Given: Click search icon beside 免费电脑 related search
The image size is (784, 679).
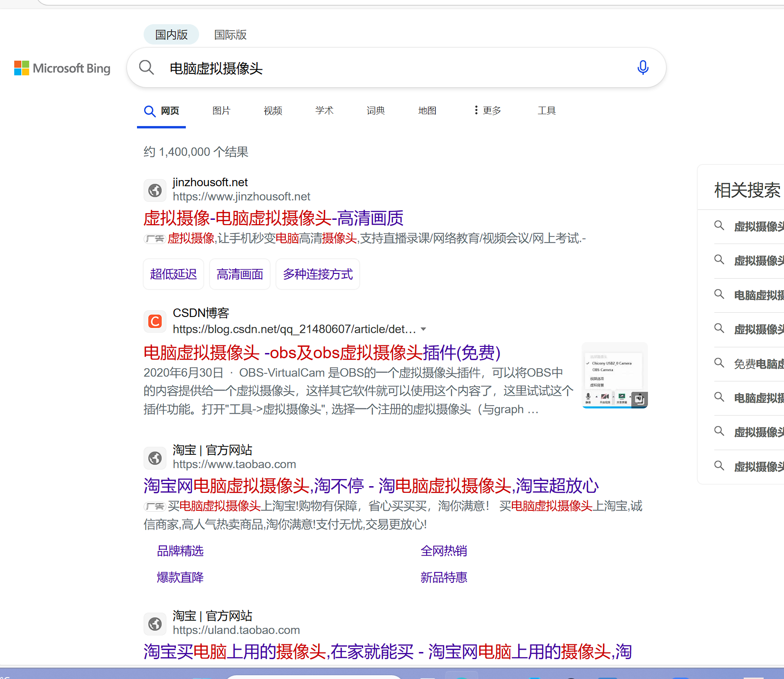Looking at the screenshot, I should point(719,363).
